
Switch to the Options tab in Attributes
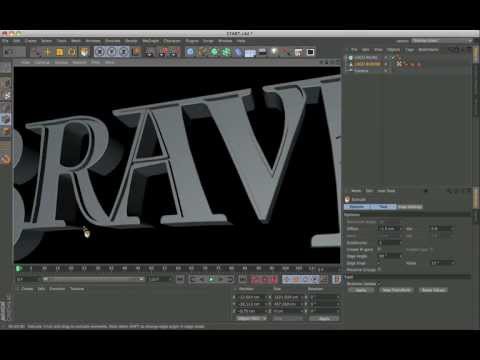coord(357,207)
